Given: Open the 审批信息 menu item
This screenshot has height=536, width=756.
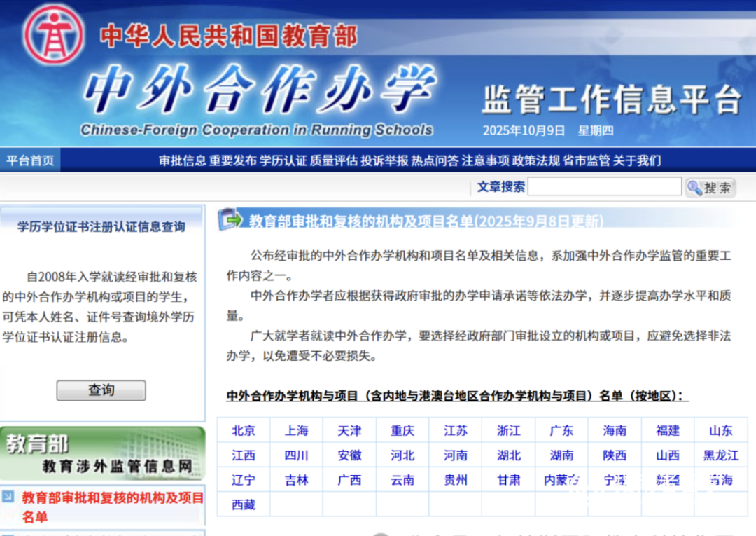Looking at the screenshot, I should (182, 160).
